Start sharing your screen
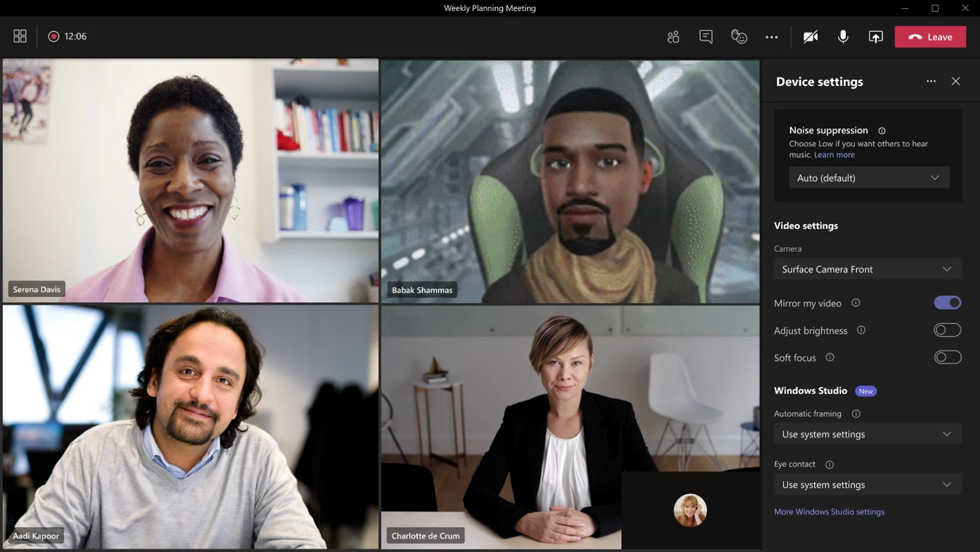 tap(875, 36)
